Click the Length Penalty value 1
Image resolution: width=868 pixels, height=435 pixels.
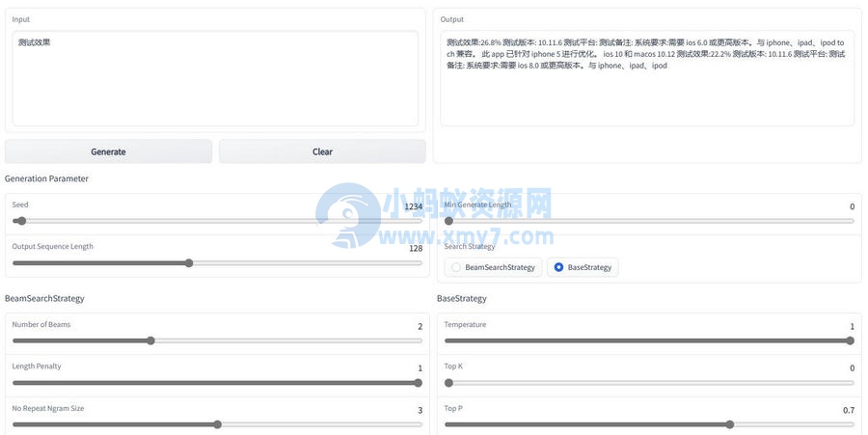point(420,368)
